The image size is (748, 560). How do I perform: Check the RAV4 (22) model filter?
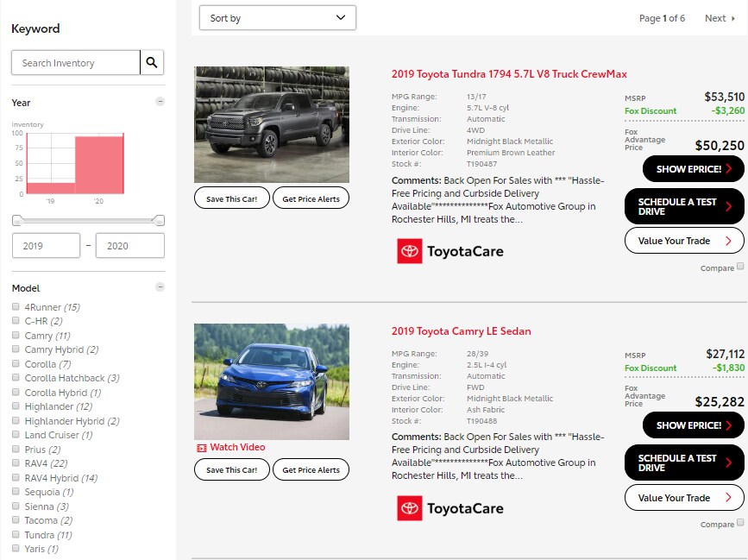tap(16, 463)
